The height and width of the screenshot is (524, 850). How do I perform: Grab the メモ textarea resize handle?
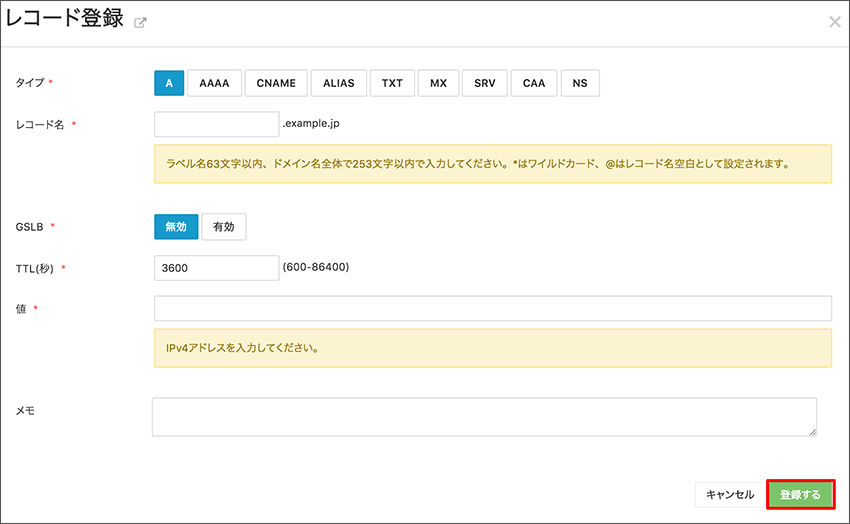813,432
